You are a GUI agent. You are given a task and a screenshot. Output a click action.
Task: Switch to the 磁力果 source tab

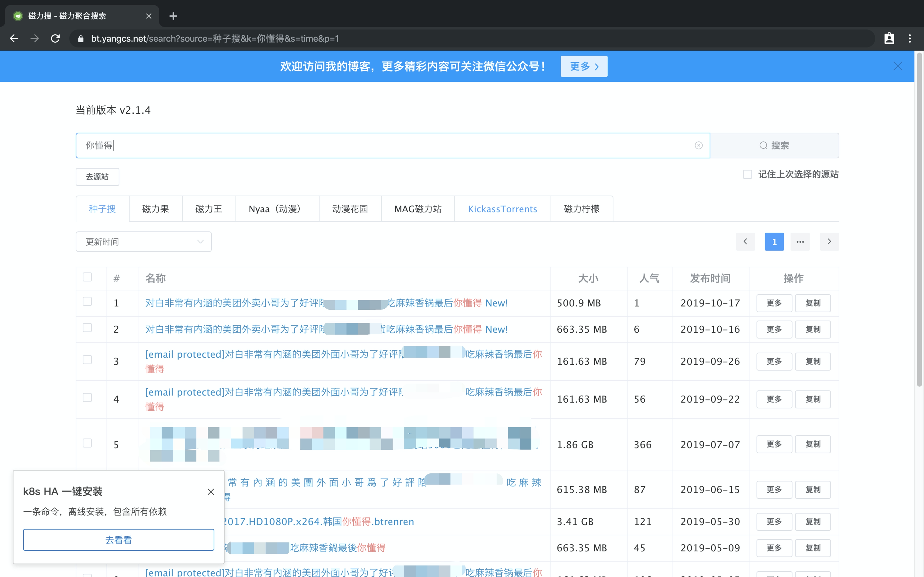[x=155, y=209]
